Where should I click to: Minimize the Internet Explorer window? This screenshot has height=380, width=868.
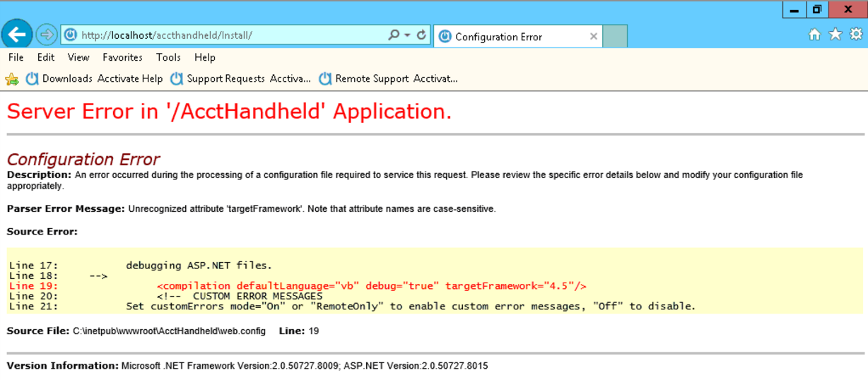pos(794,10)
